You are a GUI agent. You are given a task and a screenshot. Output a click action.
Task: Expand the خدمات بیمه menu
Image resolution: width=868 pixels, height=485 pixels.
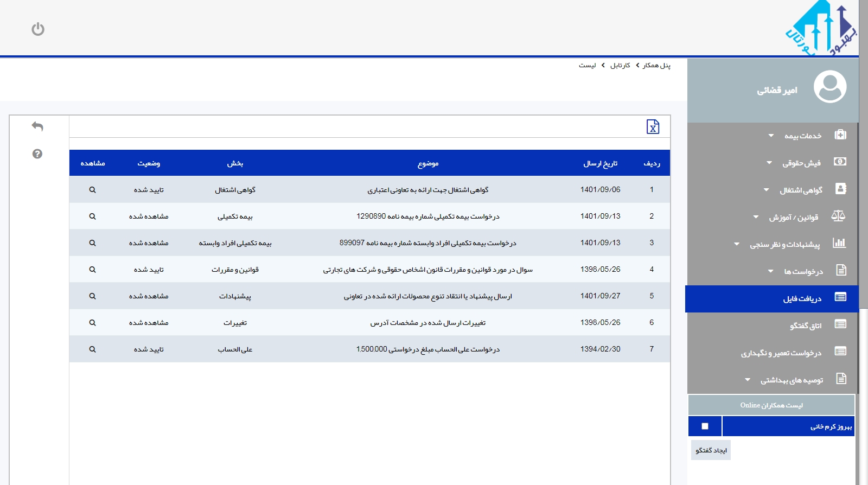(803, 136)
